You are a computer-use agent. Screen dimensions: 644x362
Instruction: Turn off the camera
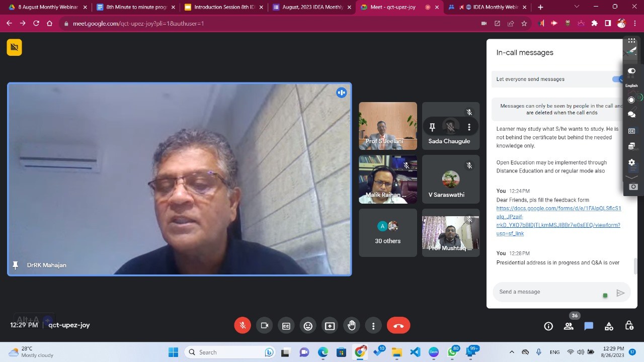pyautogui.click(x=264, y=326)
